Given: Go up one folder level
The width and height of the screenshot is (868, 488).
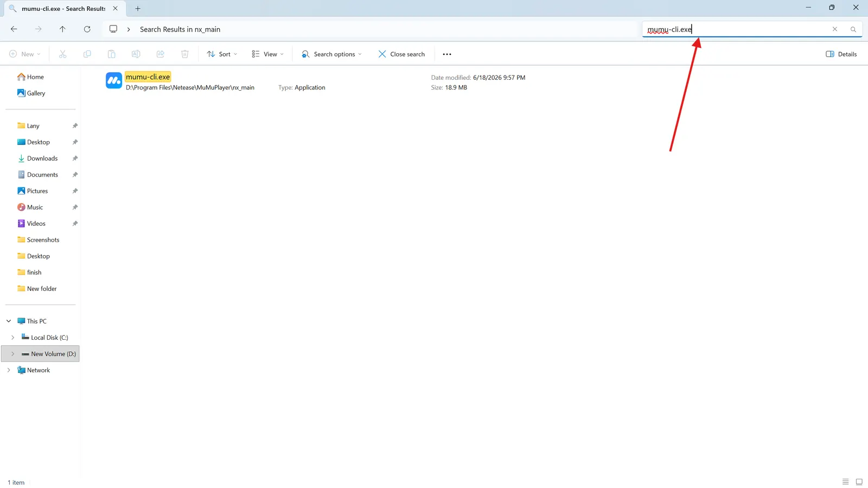Looking at the screenshot, I should point(62,29).
